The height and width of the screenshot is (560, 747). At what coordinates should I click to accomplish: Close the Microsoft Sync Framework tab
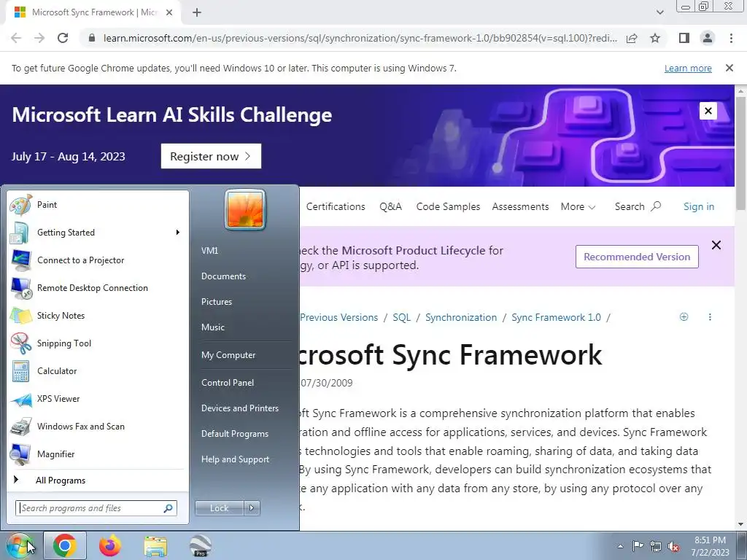[x=169, y=12]
